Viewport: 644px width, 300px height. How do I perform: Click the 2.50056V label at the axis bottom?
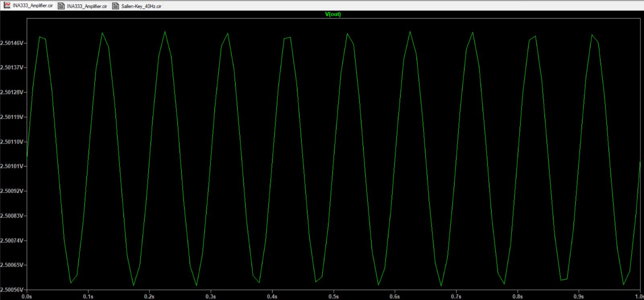tap(12, 290)
